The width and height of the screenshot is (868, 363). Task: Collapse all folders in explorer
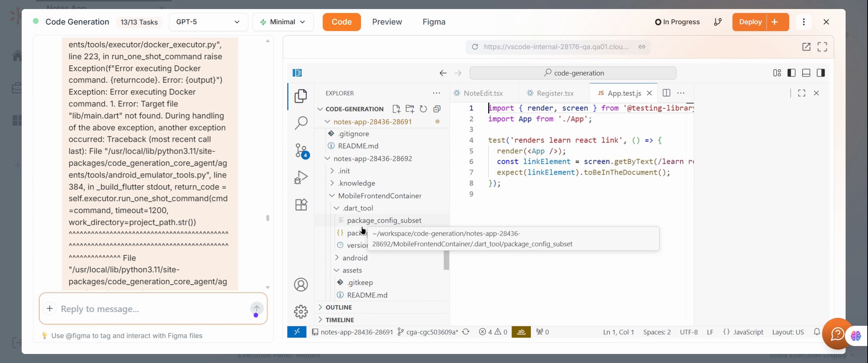pyautogui.click(x=437, y=109)
